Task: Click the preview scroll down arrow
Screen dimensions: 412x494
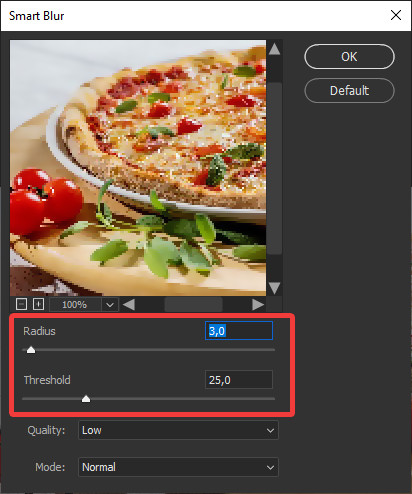Action: pos(274,288)
